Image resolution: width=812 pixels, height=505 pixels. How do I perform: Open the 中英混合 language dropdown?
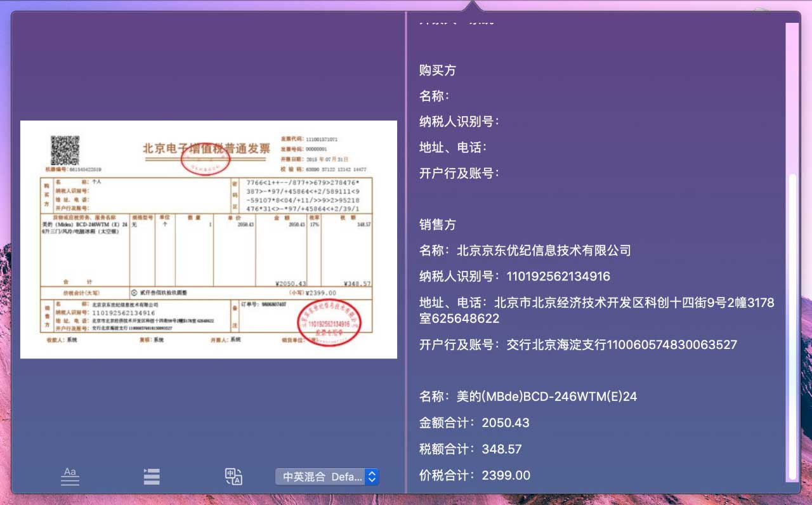[327, 476]
